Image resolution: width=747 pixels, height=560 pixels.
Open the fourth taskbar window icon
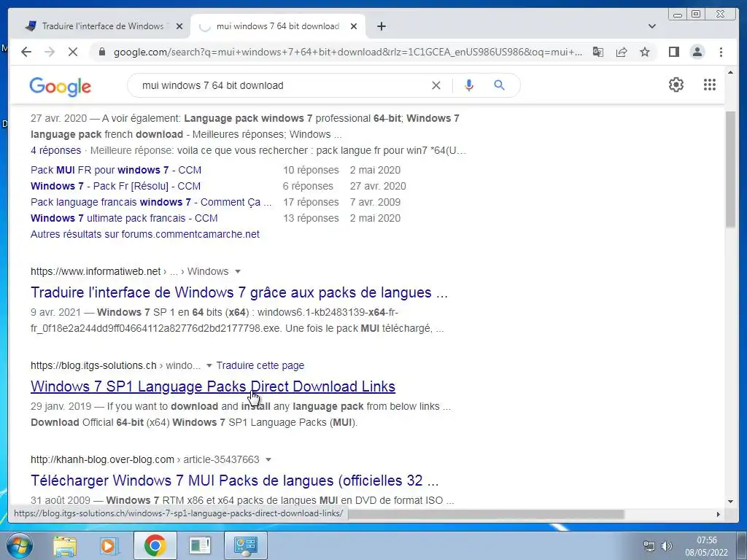click(200, 545)
